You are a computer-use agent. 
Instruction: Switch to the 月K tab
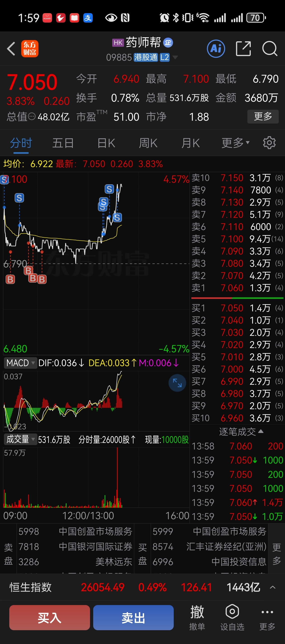pos(191,143)
